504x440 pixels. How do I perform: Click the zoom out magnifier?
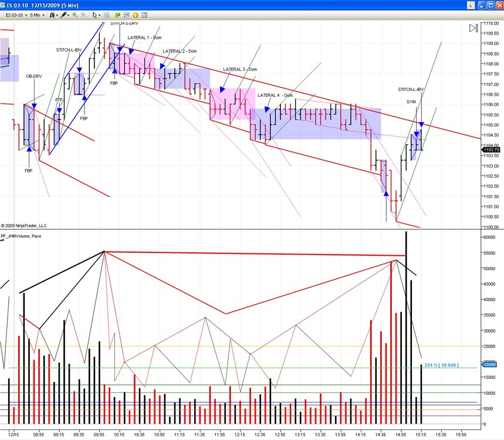83,15
